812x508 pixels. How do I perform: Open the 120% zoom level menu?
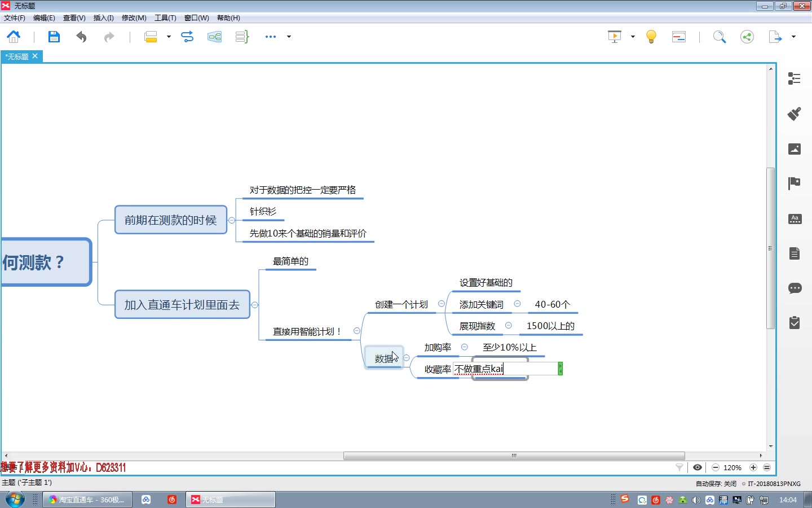click(x=732, y=467)
